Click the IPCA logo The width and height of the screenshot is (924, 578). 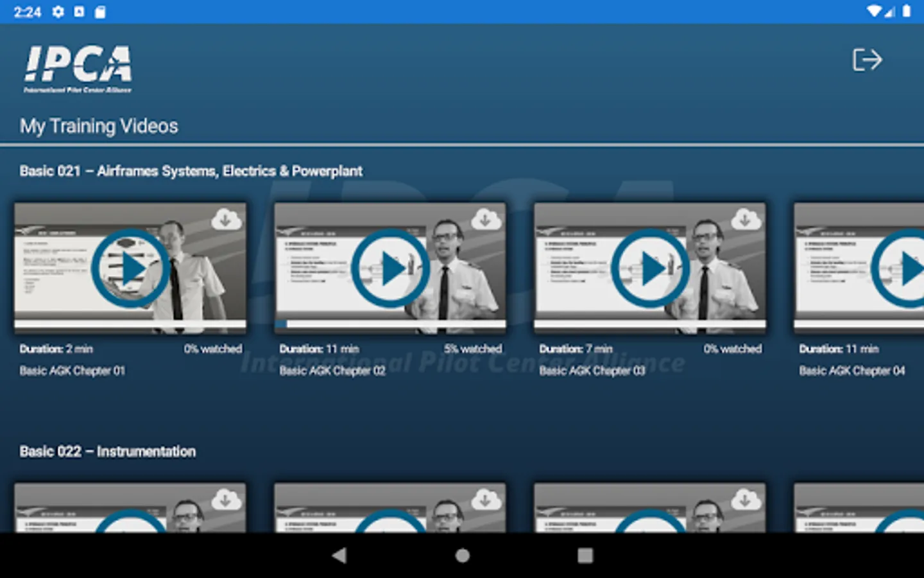point(78,69)
